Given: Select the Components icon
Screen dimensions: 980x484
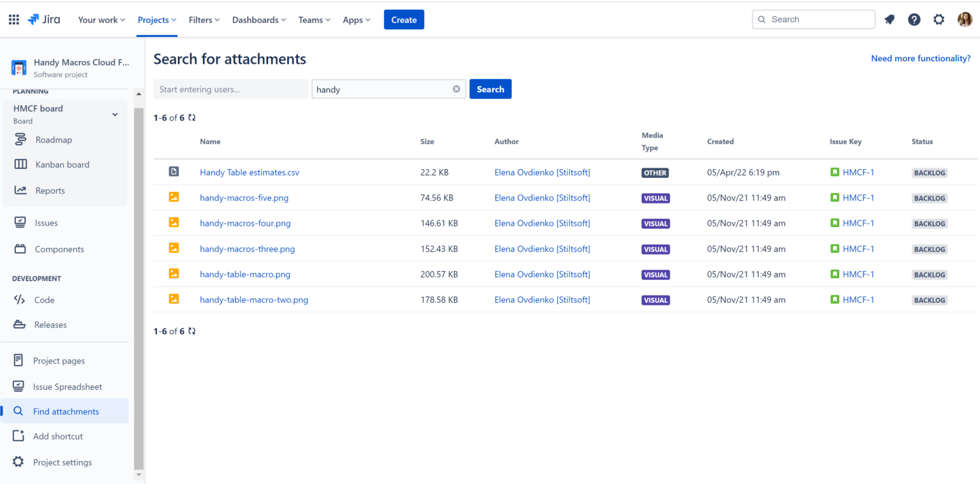Looking at the screenshot, I should (19, 249).
